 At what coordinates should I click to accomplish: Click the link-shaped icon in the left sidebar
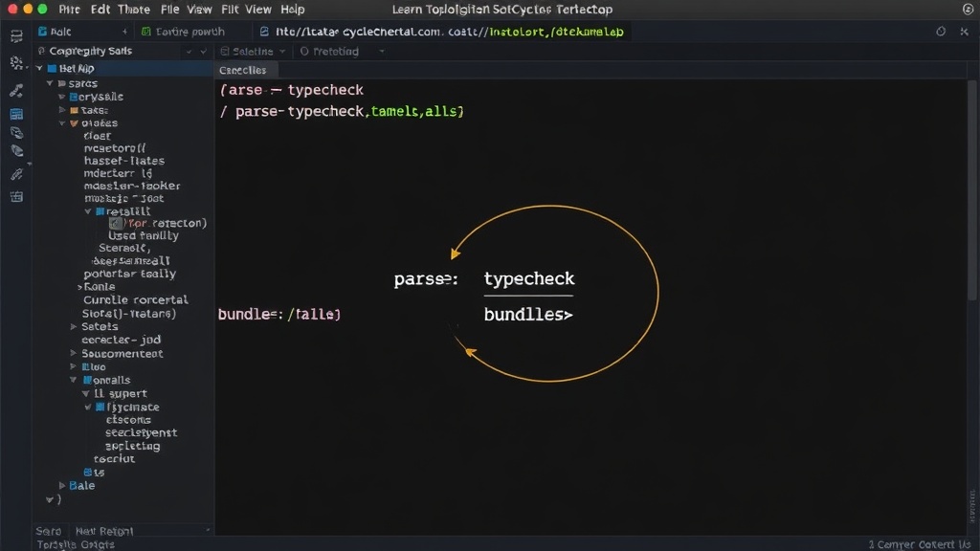(x=16, y=174)
